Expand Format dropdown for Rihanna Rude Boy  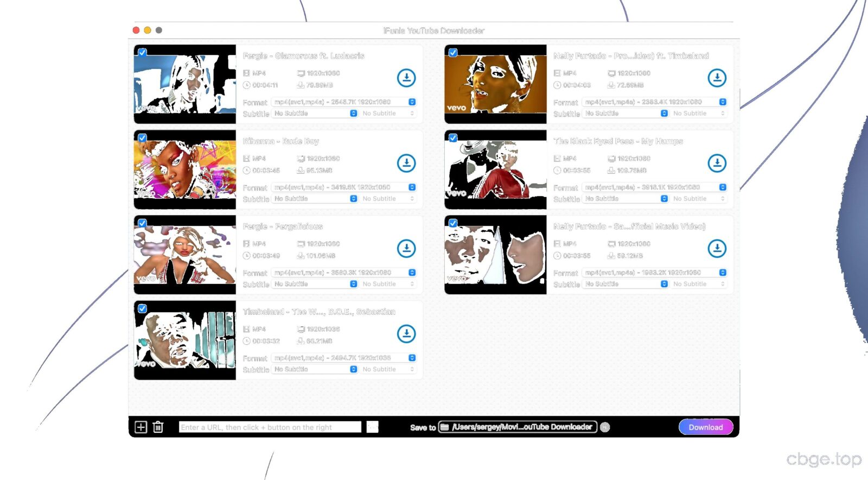[344, 187]
